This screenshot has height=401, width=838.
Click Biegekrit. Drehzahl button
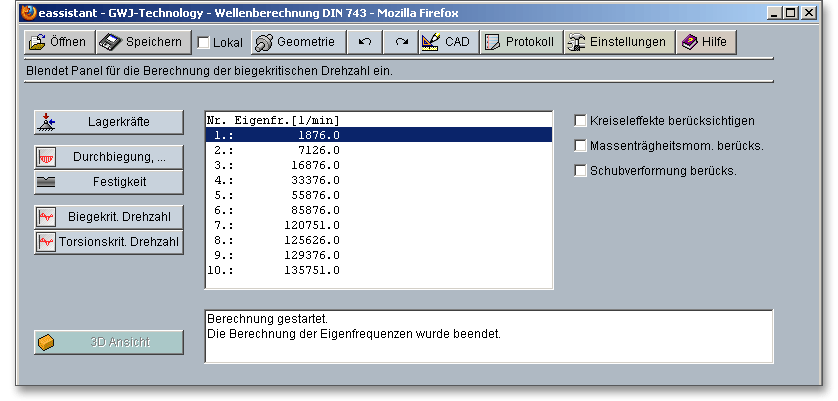click(109, 216)
